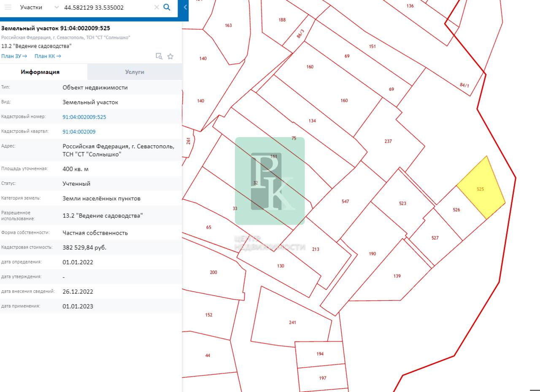Viewport: 540px width, 392px height.
Task: Select parcel 241 on the map
Action: [x=292, y=322]
